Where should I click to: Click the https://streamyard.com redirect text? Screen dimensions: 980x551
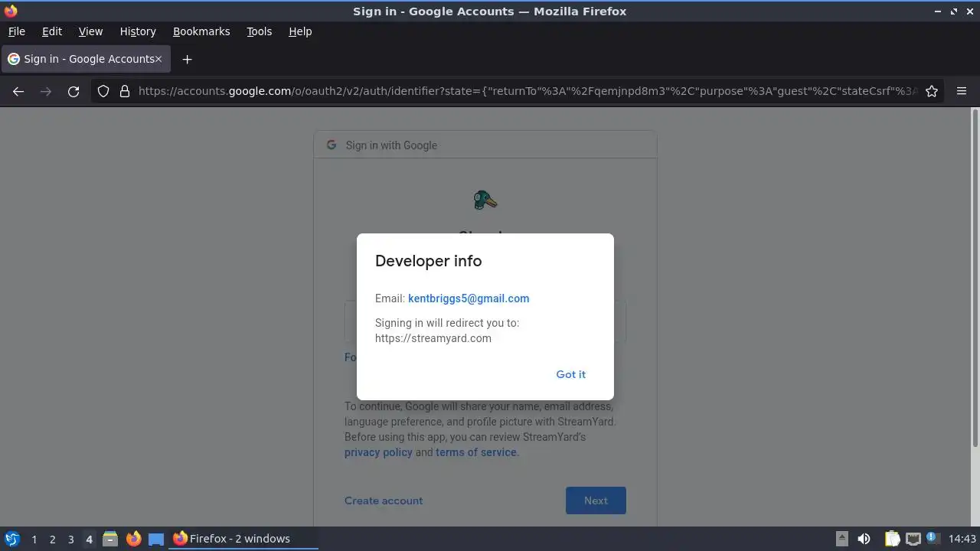pos(433,338)
